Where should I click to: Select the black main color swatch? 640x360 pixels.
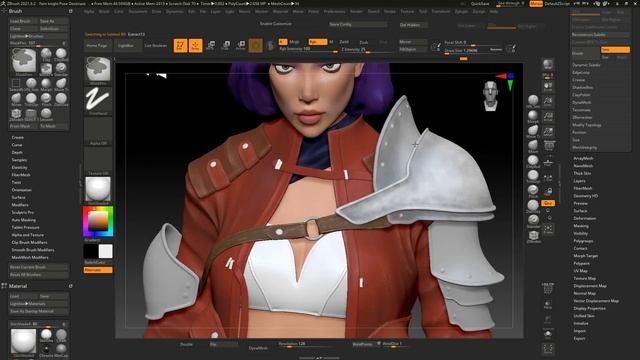pyautogui.click(x=91, y=251)
